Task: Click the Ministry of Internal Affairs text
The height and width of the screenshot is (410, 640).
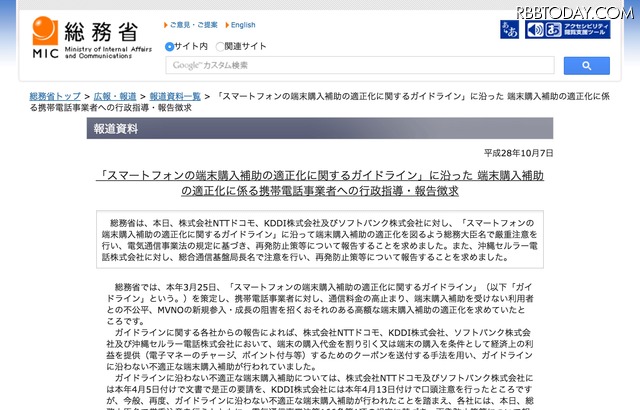Action: pos(108,52)
